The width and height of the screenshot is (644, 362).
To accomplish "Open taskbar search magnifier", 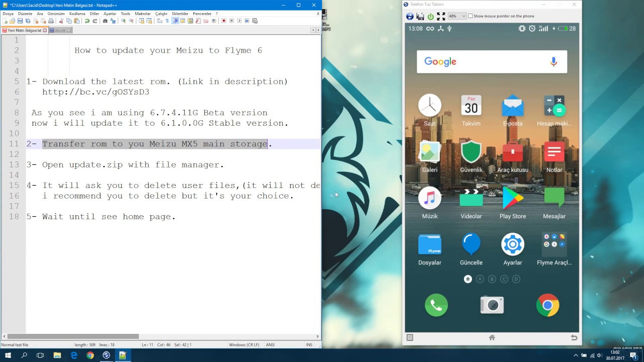I will pos(24,355).
